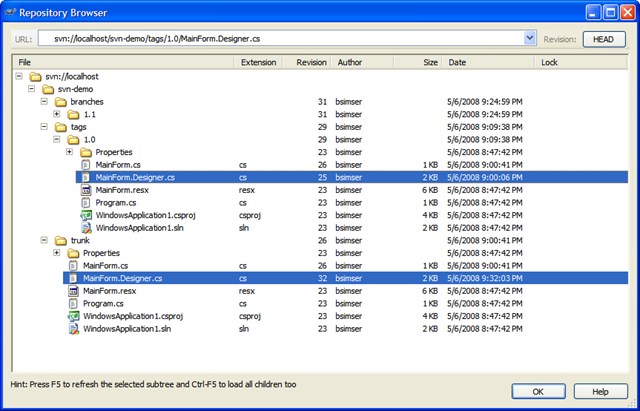Click the WindowsApplication1.csproj icon under trunk
This screenshot has width=640, height=411.
click(x=73, y=316)
